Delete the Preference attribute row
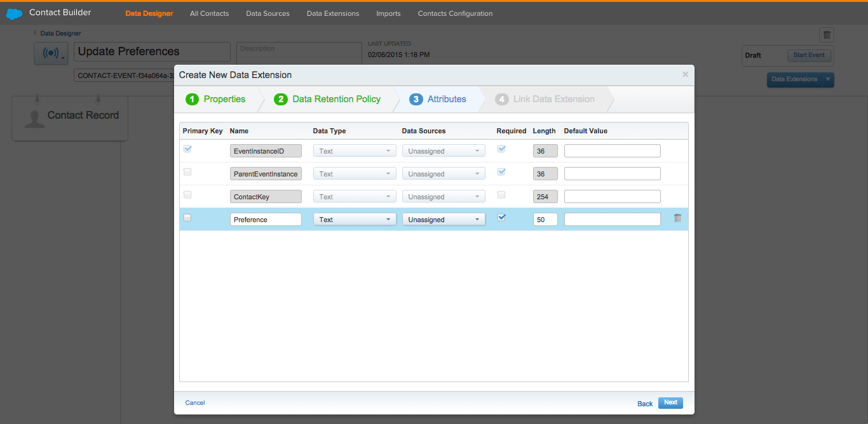868x424 pixels. tap(677, 218)
